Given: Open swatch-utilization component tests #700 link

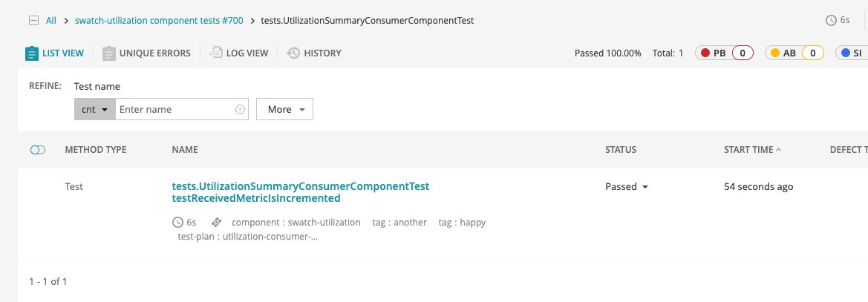Looking at the screenshot, I should tap(159, 21).
